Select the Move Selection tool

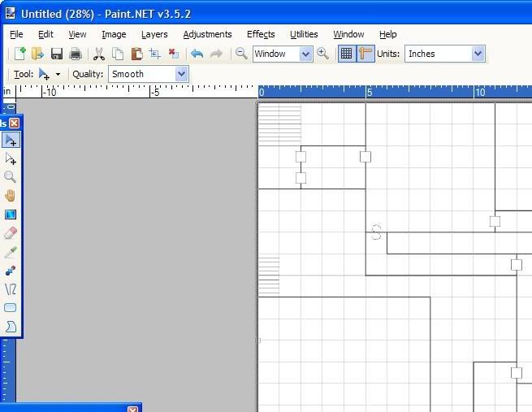pos(11,158)
